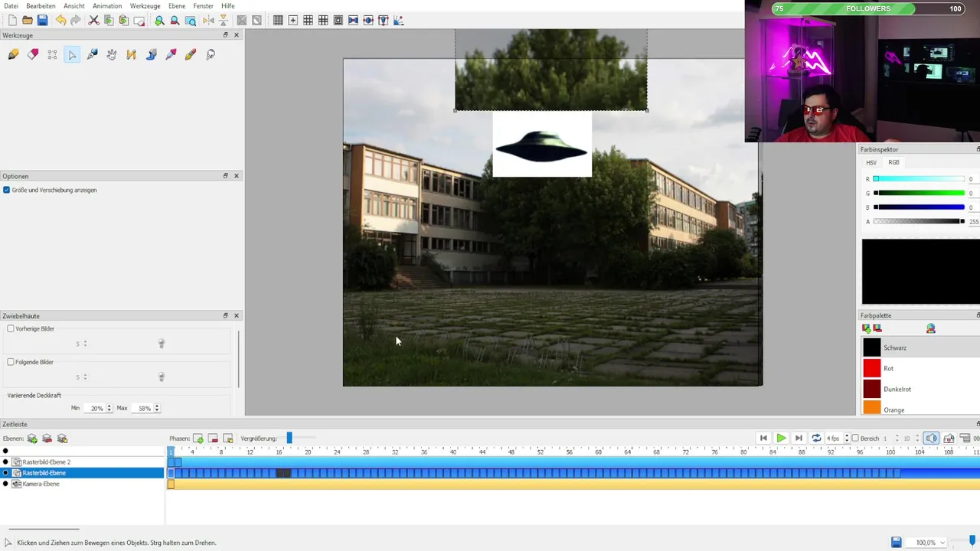Add color to Farbpalette
This screenshot has width=980, height=551.
[866, 328]
